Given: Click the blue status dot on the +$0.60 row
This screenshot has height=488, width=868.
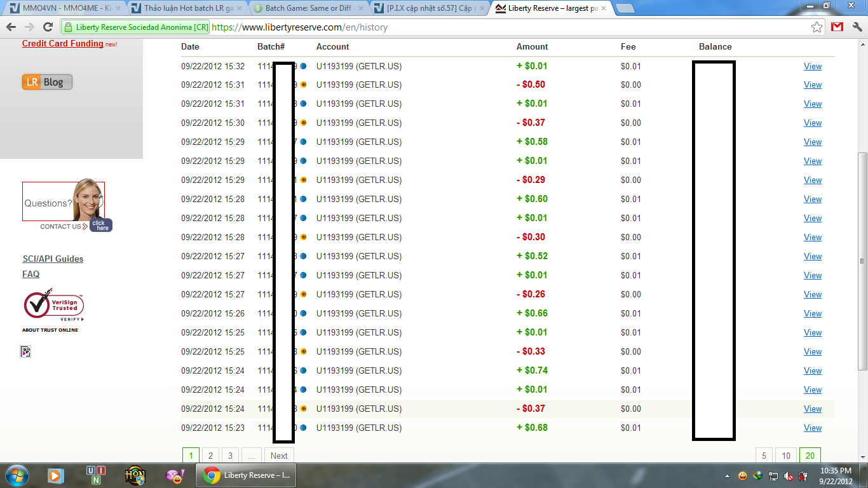Looking at the screenshot, I should pyautogui.click(x=303, y=199).
